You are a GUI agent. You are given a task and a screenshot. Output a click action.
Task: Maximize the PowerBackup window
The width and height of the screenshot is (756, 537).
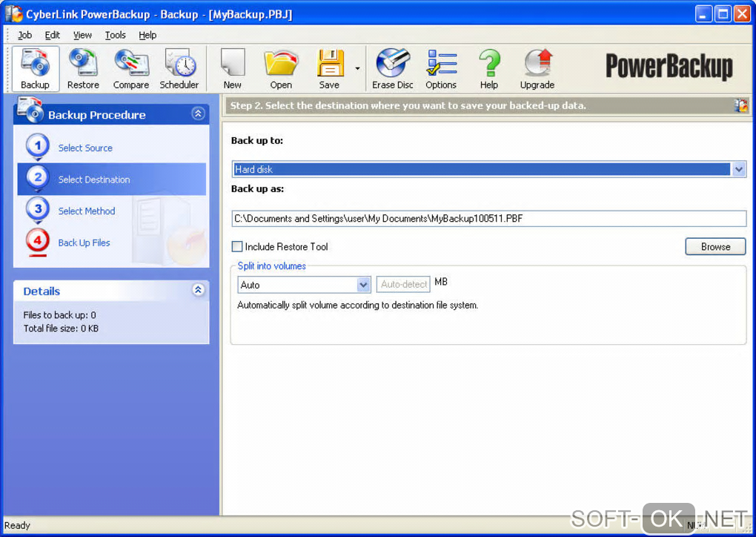tap(723, 13)
